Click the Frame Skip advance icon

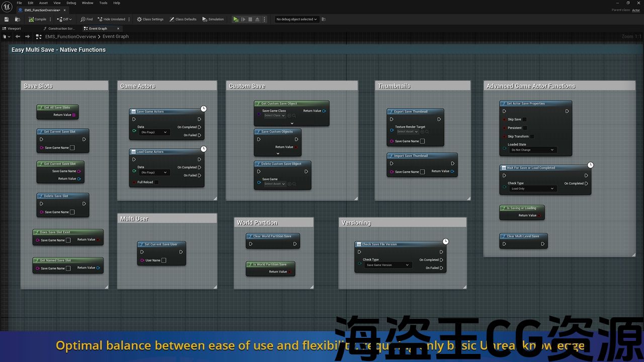coord(243,19)
